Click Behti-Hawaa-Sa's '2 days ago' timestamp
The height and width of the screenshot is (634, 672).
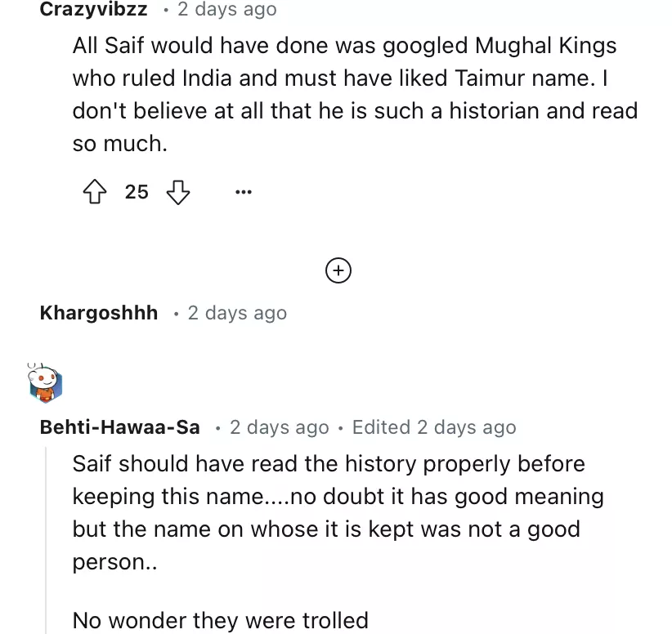[279, 427]
